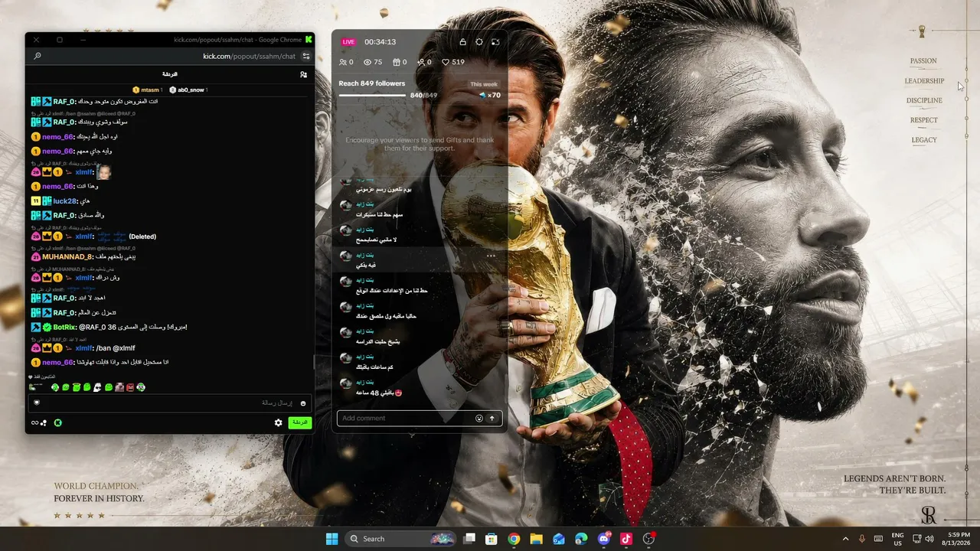
Task: Open Discord from the taskbar
Action: click(x=603, y=539)
